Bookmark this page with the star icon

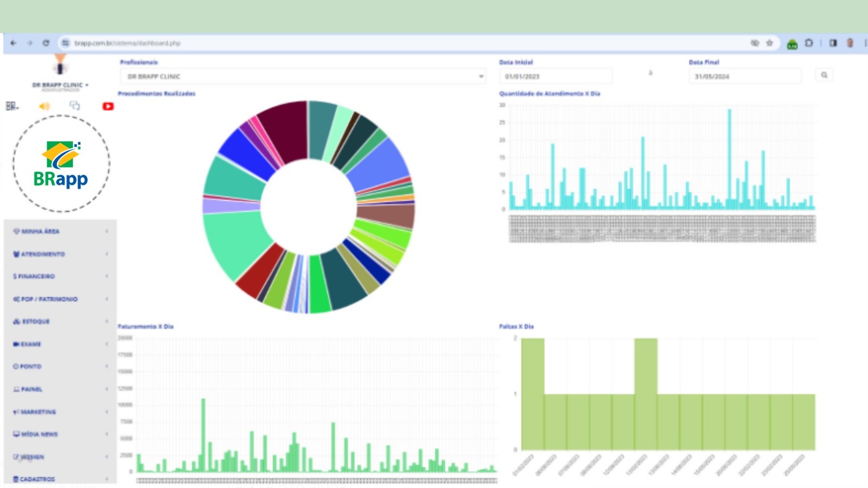click(x=769, y=43)
